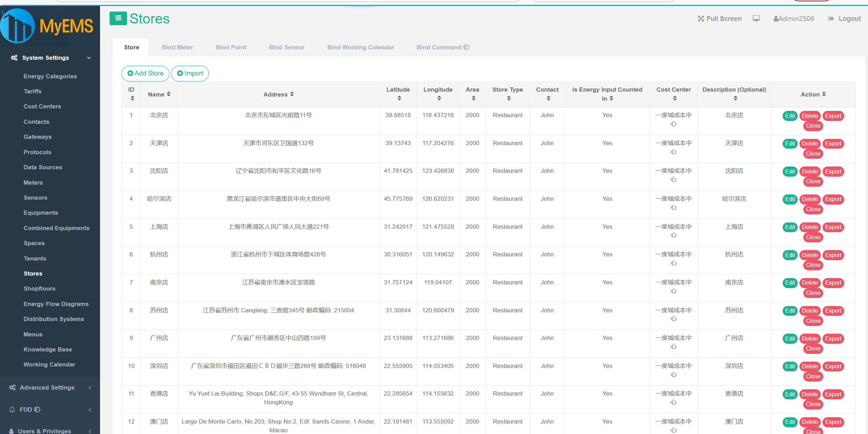Delete the 上海店 store row
868x434 pixels.
pos(810,227)
